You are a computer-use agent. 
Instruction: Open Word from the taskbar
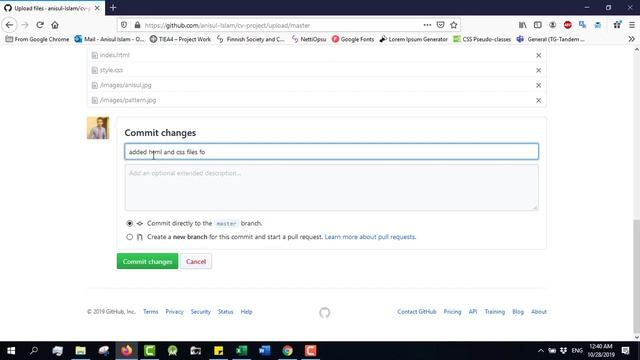(264, 351)
